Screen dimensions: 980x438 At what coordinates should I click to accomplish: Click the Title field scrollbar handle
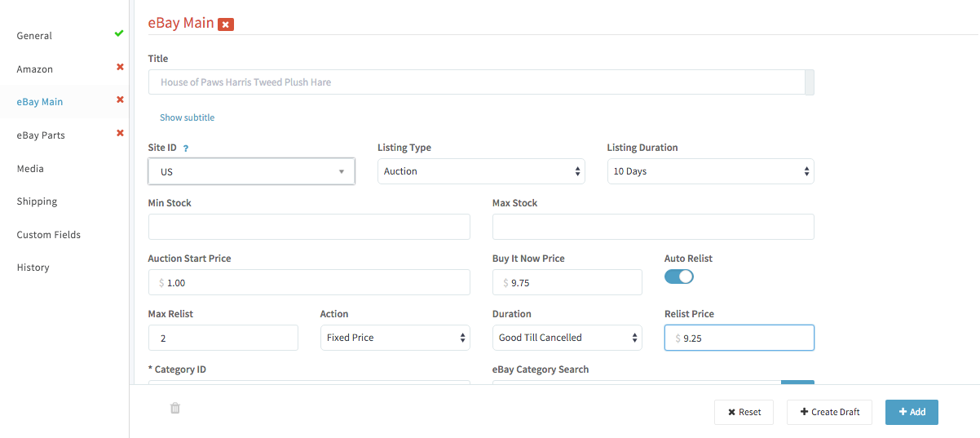[x=810, y=82]
